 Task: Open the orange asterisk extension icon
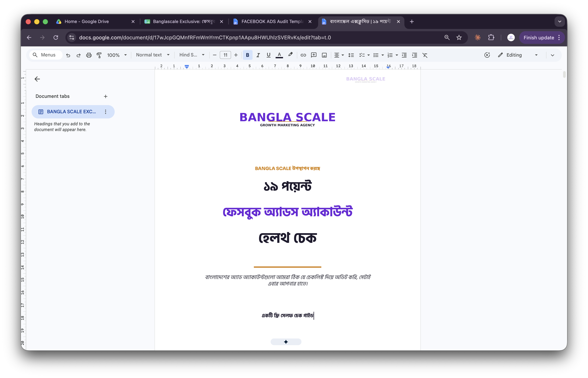click(477, 38)
